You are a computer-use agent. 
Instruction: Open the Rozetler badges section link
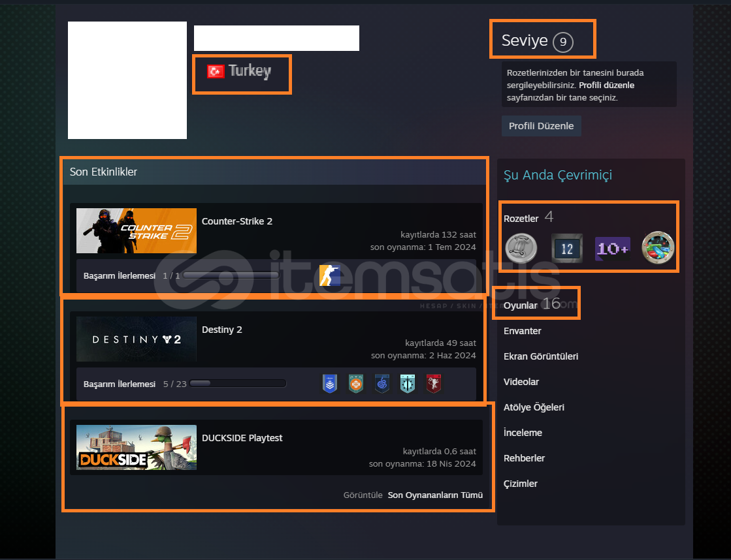coord(521,219)
